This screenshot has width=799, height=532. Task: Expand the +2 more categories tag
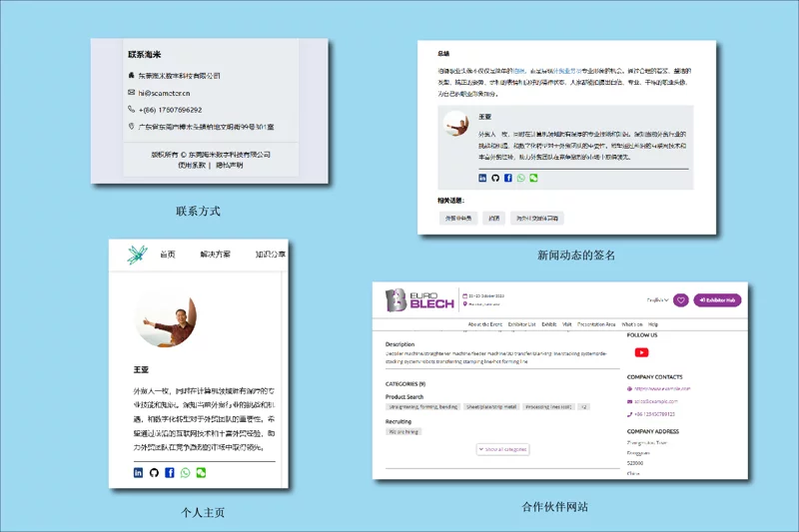point(584,407)
